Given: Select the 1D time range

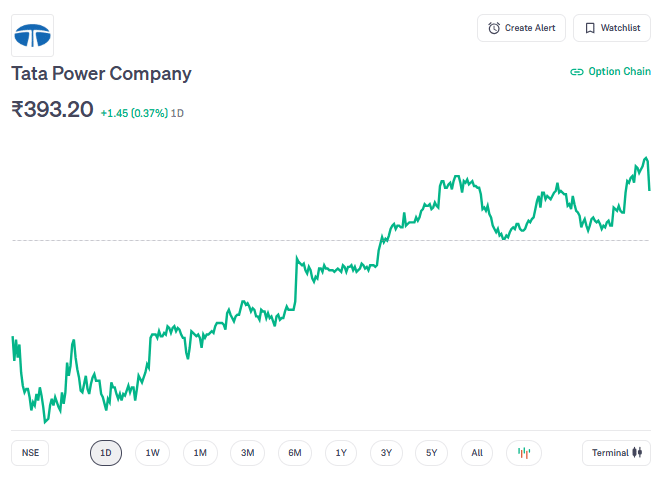Looking at the screenshot, I should coord(106,453).
